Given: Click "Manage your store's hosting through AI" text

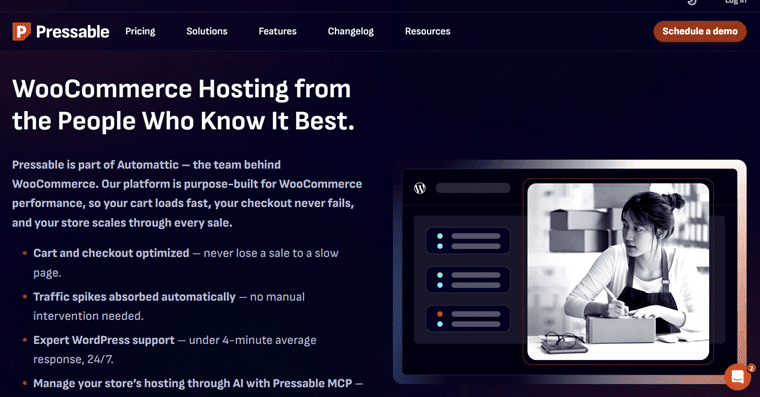Looking at the screenshot, I should tap(138, 383).
